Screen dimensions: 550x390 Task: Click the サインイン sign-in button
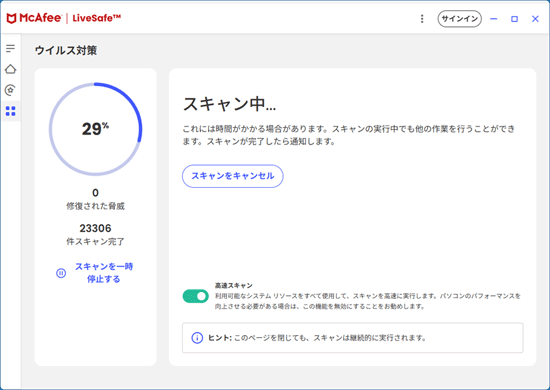(x=460, y=19)
